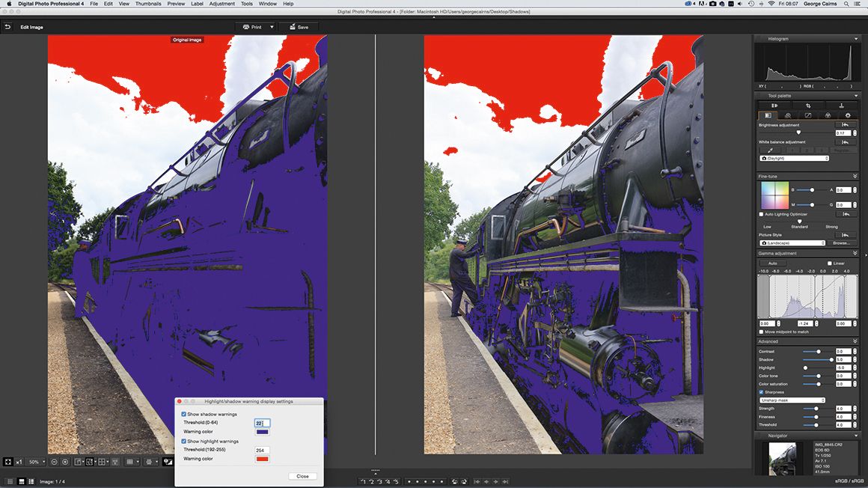Click the Brightness adjustment reset arrow icon
The image size is (868, 488).
click(845, 124)
